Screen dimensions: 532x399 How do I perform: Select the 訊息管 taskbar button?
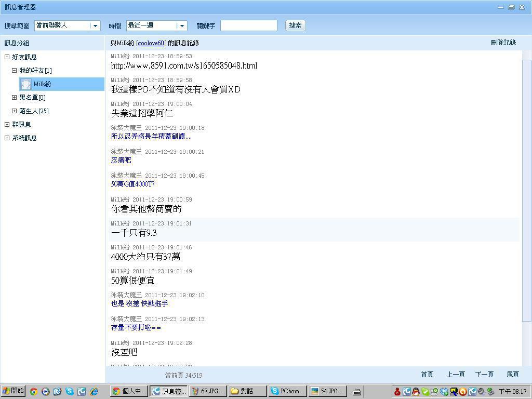click(169, 391)
